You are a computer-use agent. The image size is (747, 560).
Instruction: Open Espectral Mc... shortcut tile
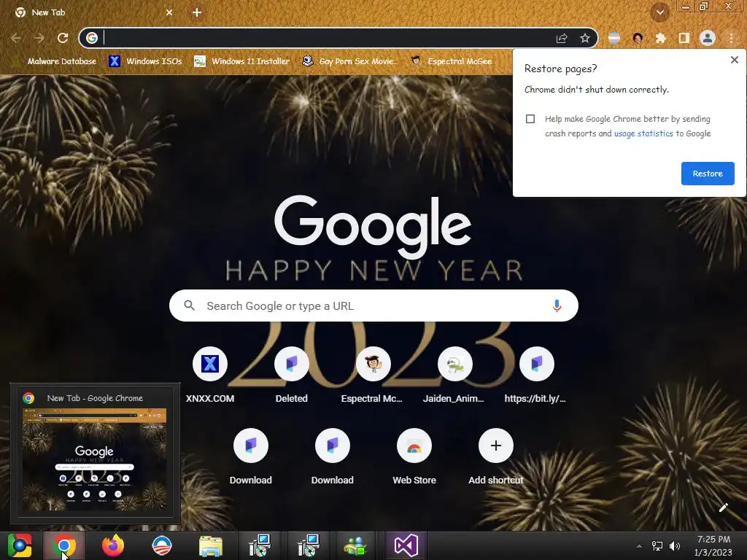pos(373,375)
